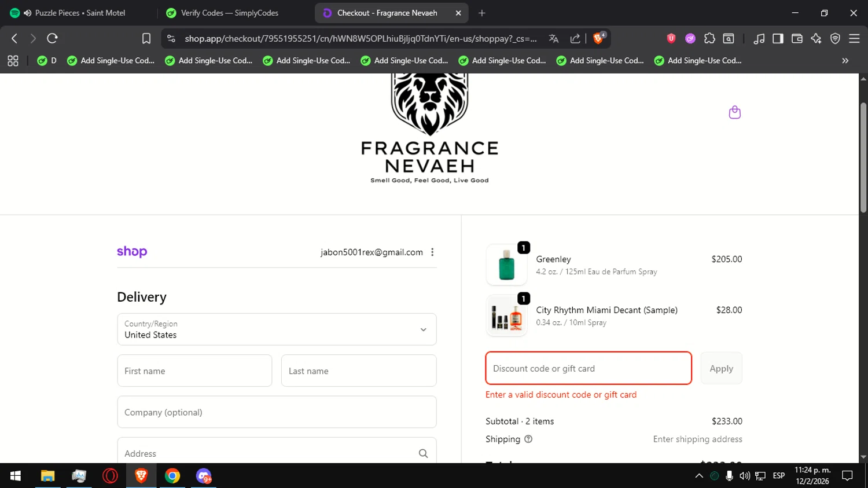Show hidden system tray icons
The width and height of the screenshot is (868, 488).
699,476
